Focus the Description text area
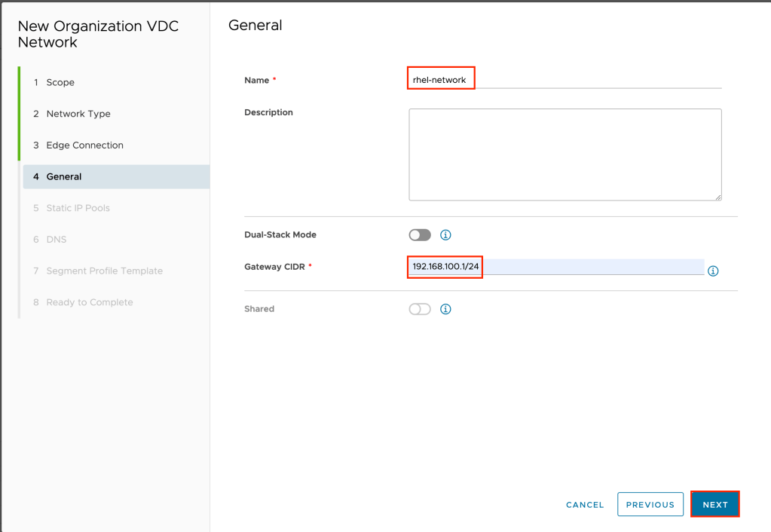 click(x=564, y=154)
